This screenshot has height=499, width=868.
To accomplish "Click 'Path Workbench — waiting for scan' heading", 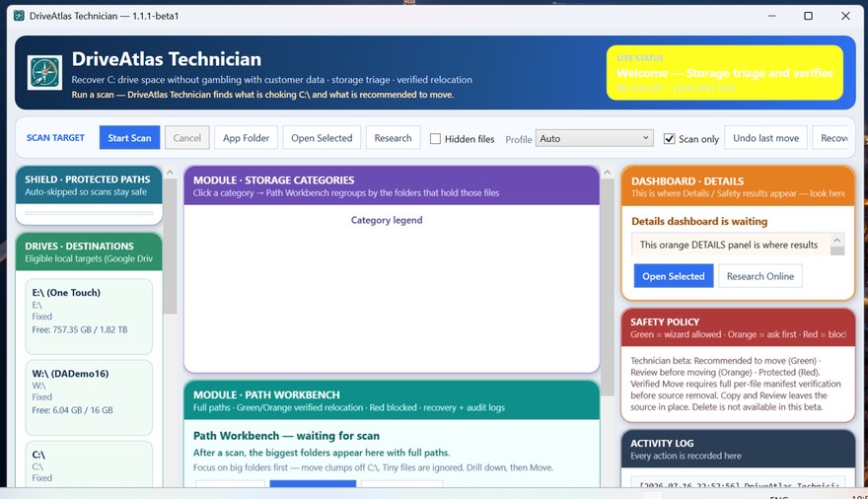I will pyautogui.click(x=286, y=436).
